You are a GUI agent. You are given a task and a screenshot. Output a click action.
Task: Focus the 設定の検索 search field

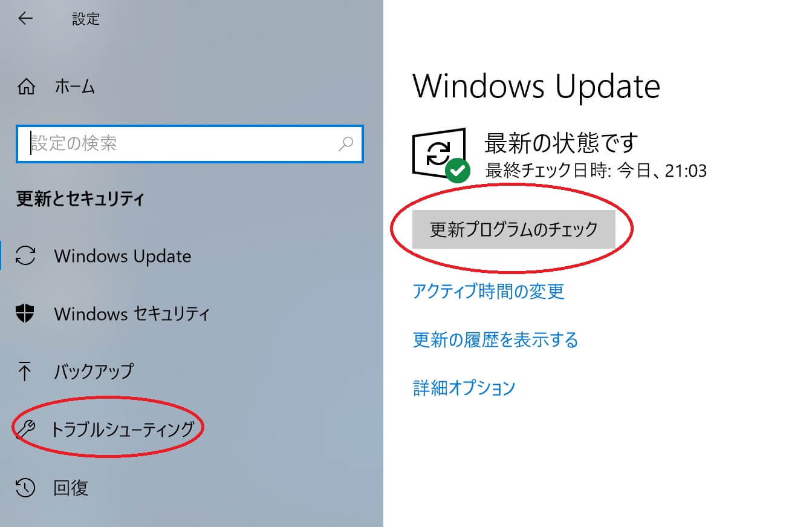click(190, 143)
